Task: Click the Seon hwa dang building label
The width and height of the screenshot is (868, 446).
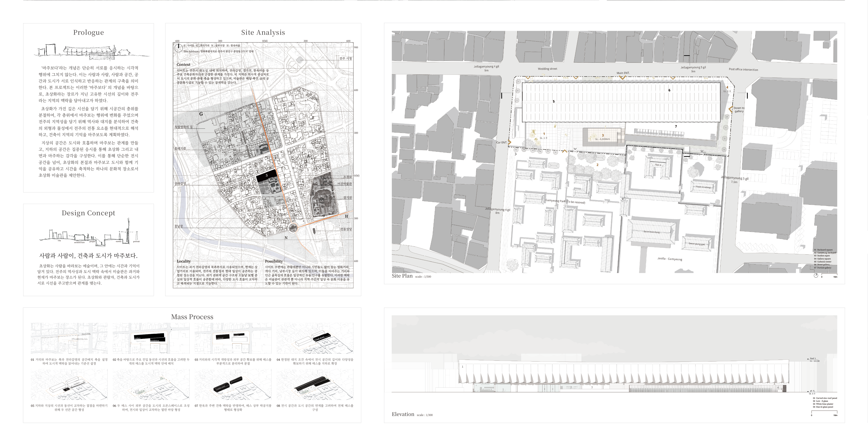Action: (652, 232)
